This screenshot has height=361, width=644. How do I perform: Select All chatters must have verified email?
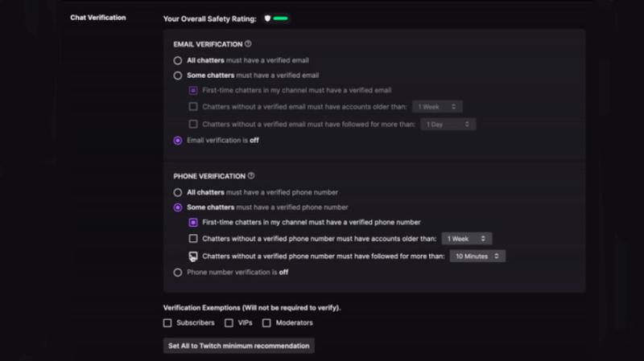(x=178, y=60)
